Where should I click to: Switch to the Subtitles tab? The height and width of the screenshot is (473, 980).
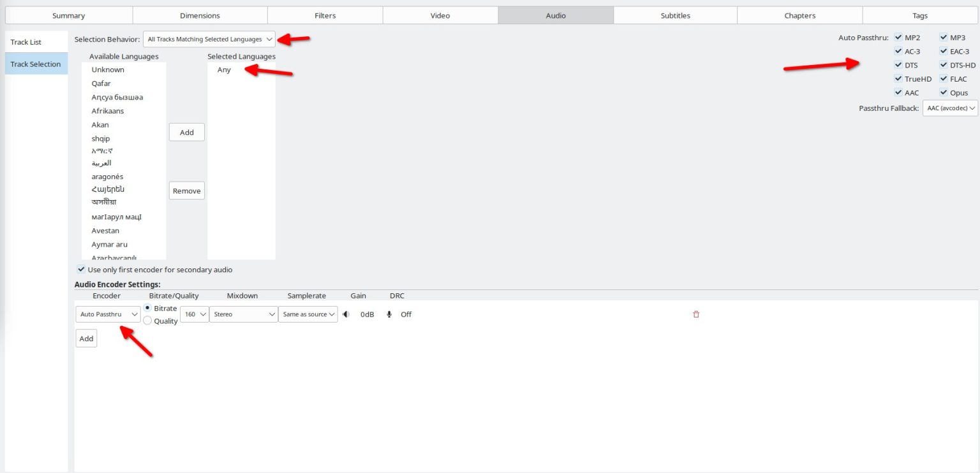point(675,15)
